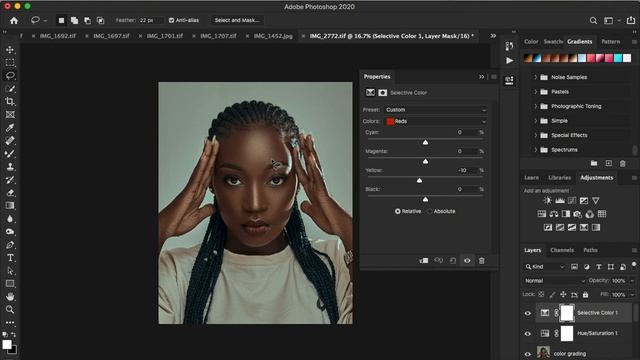Open the Learn tab
This screenshot has height=360, width=640.
(531, 178)
